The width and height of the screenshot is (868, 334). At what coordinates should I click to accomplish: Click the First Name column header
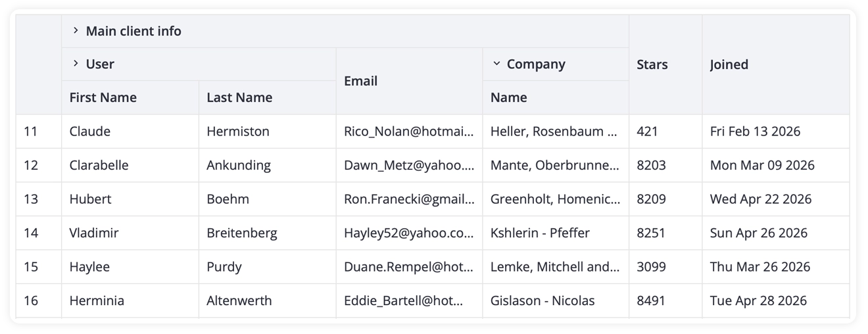point(103,97)
